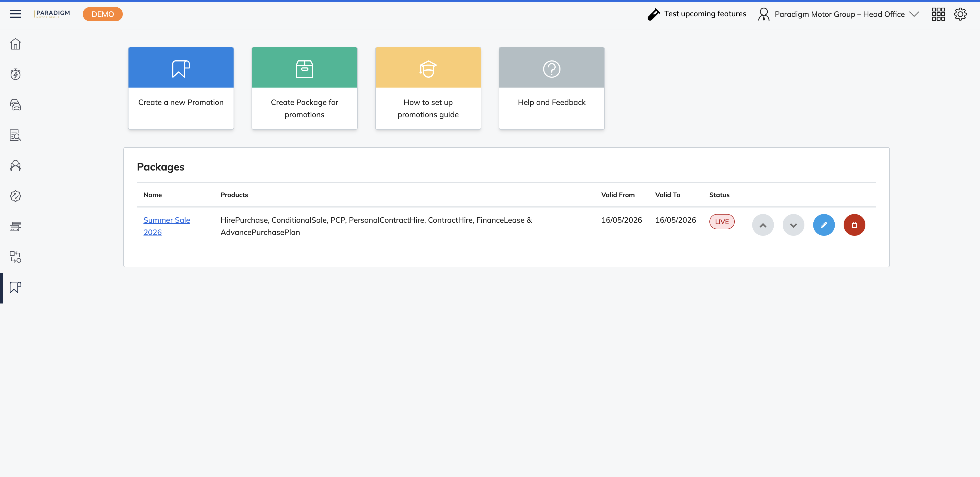Click the blue bookmark card icon
The height and width of the screenshot is (477, 980).
[x=181, y=69]
